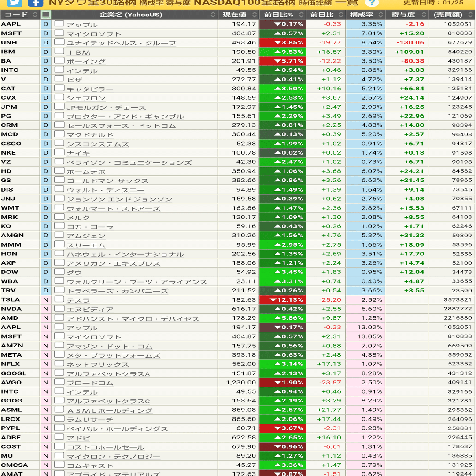Image resolution: width=476 pixels, height=476 pixels.
Task: Sort by the コード column arrows
Action: (x=35, y=15)
